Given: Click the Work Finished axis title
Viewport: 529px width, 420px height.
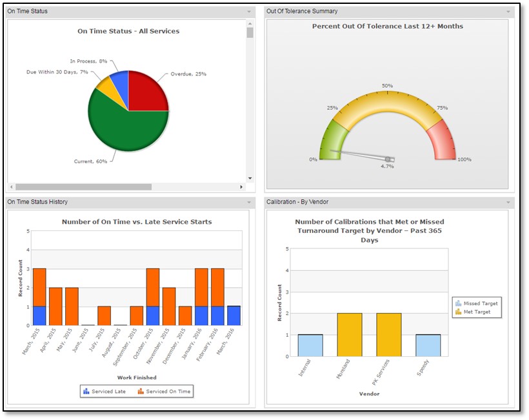Looking at the screenshot, I should point(137,377).
